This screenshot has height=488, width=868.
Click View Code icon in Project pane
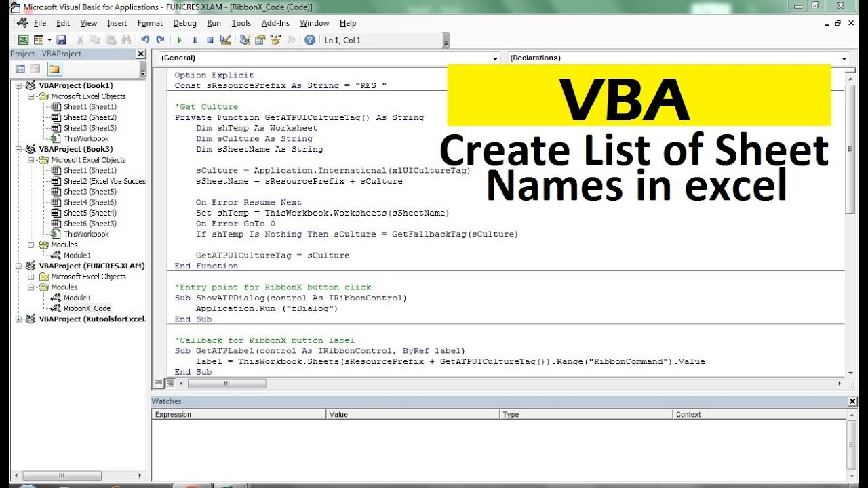coord(20,69)
